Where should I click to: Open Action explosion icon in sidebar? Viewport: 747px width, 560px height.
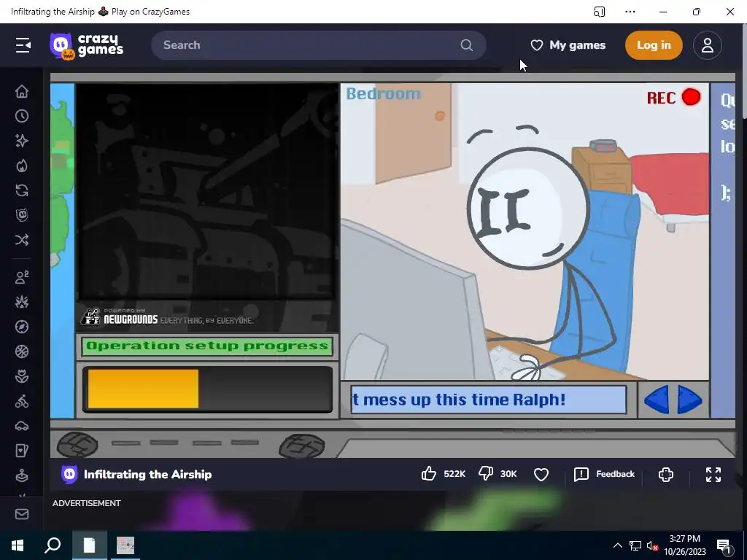pyautogui.click(x=22, y=302)
